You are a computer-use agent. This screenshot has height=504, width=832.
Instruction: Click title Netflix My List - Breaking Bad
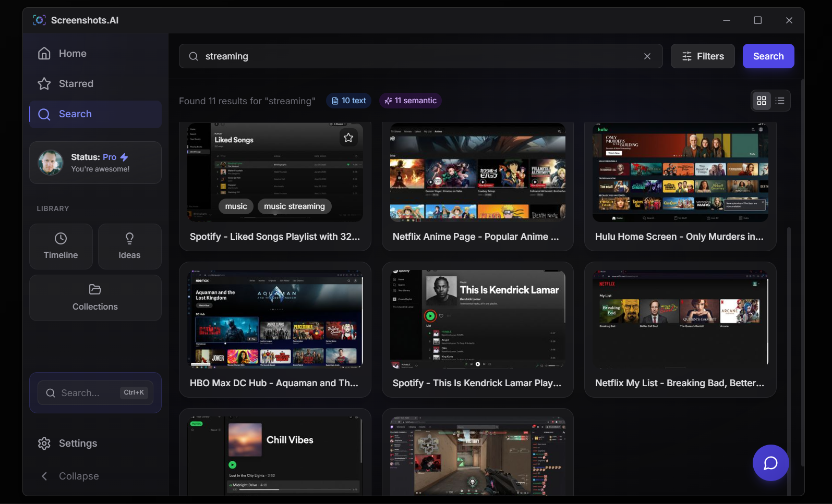point(680,383)
